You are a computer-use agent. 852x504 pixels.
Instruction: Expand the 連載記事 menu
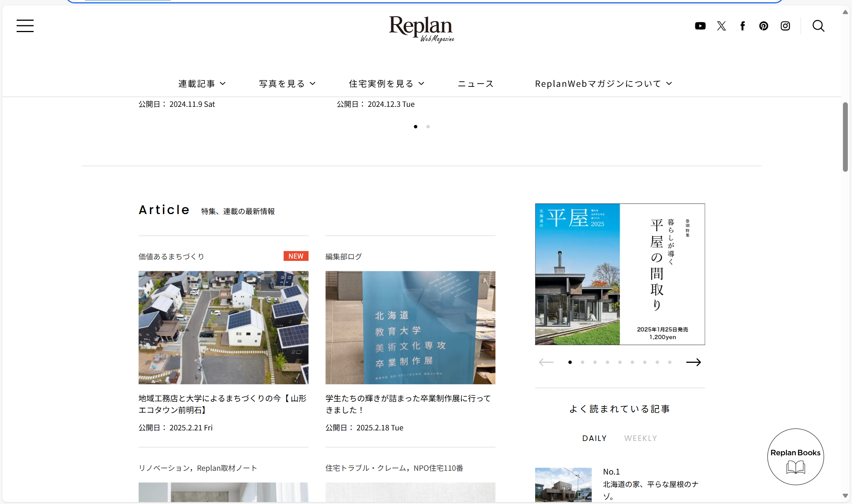(202, 84)
